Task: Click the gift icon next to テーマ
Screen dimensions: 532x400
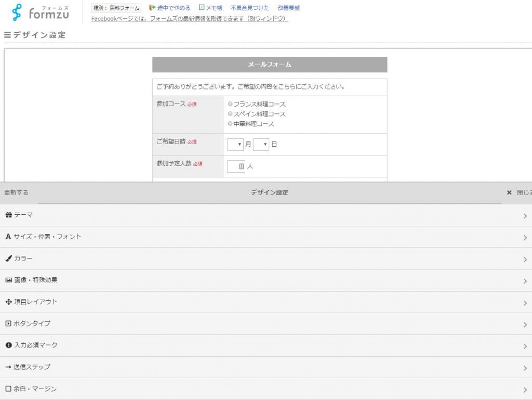Action: tap(8, 215)
